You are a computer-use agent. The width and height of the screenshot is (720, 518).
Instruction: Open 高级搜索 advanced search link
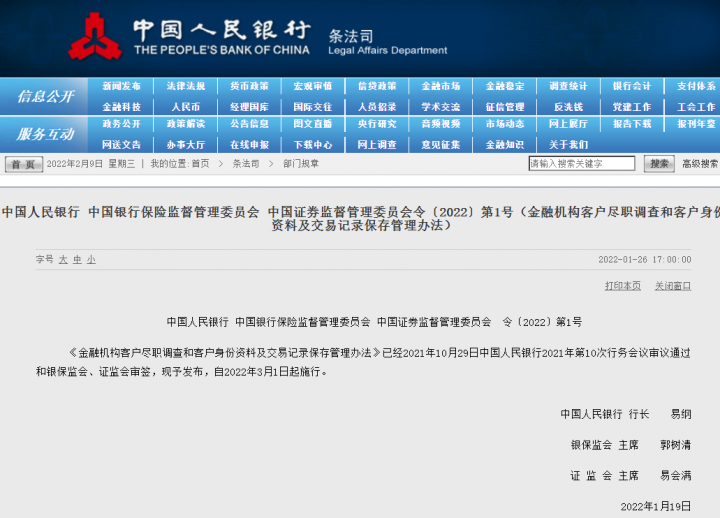[x=700, y=163]
